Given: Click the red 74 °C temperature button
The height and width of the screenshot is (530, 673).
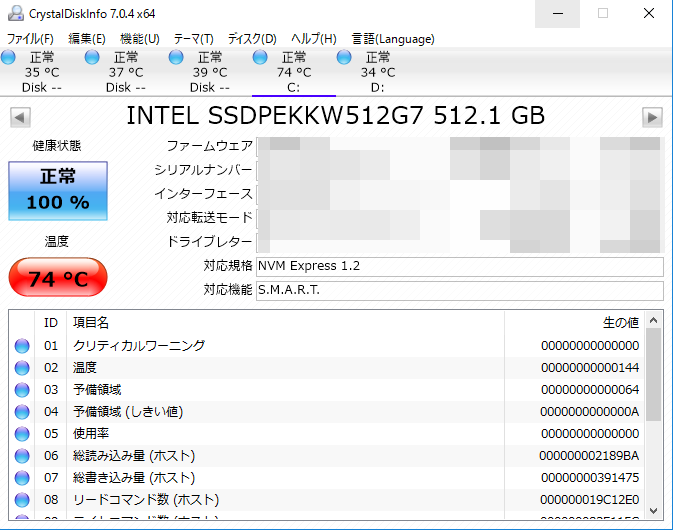Looking at the screenshot, I should pos(58,277).
